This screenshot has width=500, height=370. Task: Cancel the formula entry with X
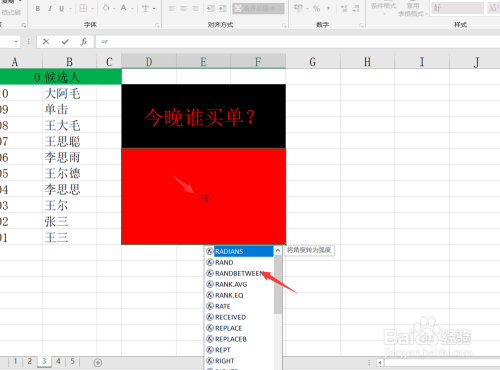tap(46, 42)
